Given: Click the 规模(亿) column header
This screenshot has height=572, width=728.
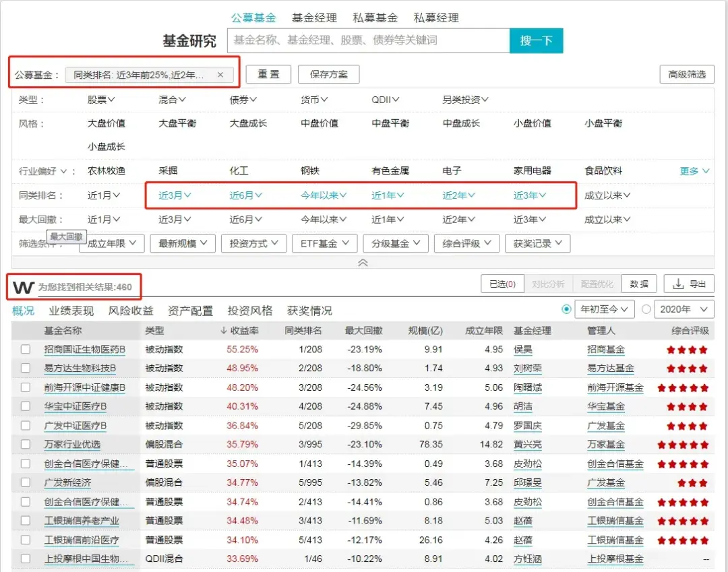Looking at the screenshot, I should (425, 331).
